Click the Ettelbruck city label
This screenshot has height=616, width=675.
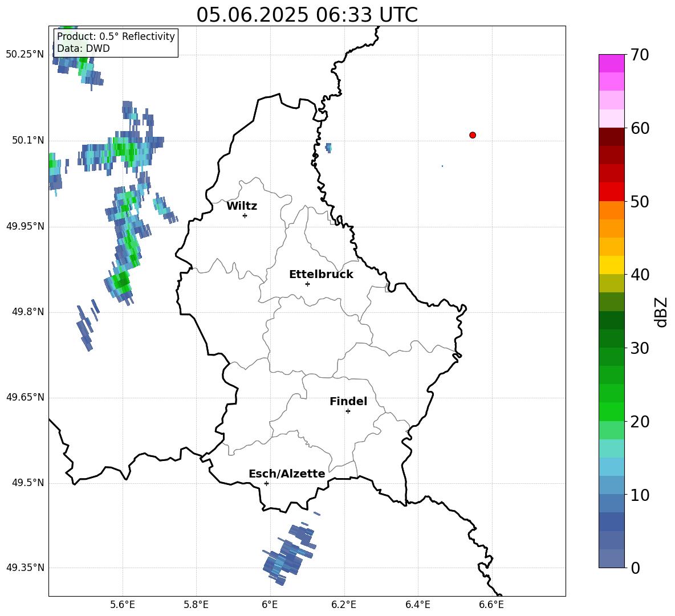[321, 275]
